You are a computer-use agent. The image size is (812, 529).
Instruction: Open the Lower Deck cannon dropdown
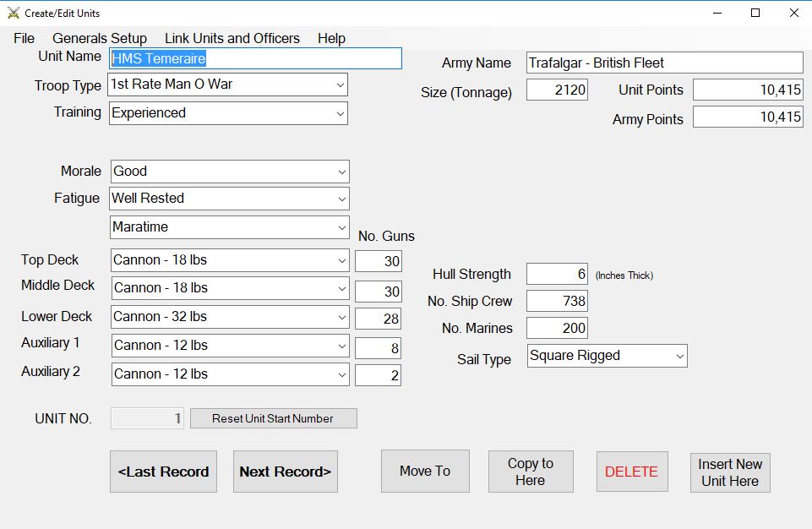point(341,317)
